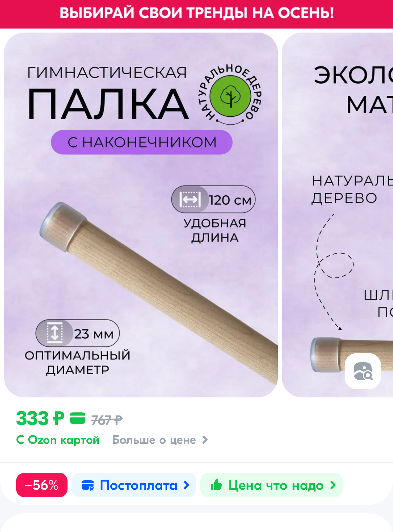This screenshot has height=532, width=393.
Task: Expand the Постоплата chevron
Action: tap(187, 485)
